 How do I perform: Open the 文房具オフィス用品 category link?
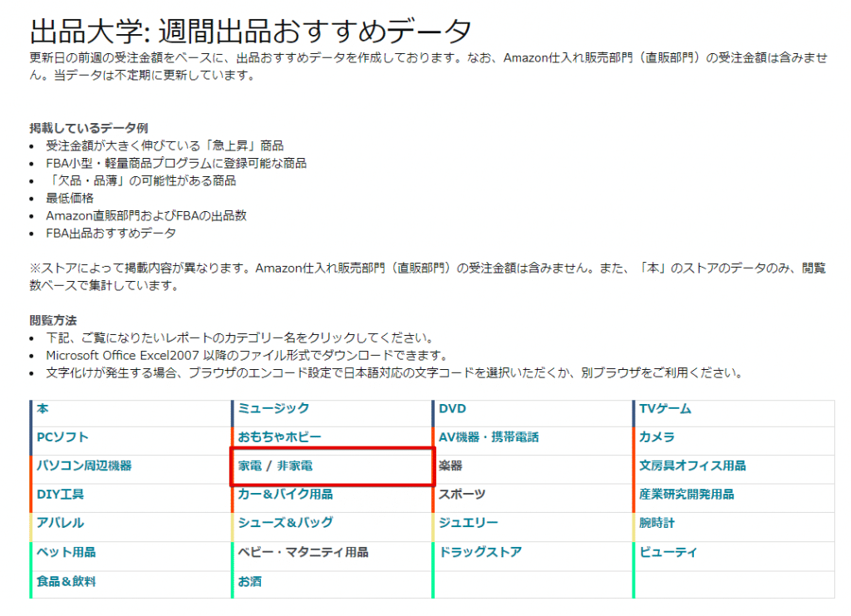click(x=692, y=466)
